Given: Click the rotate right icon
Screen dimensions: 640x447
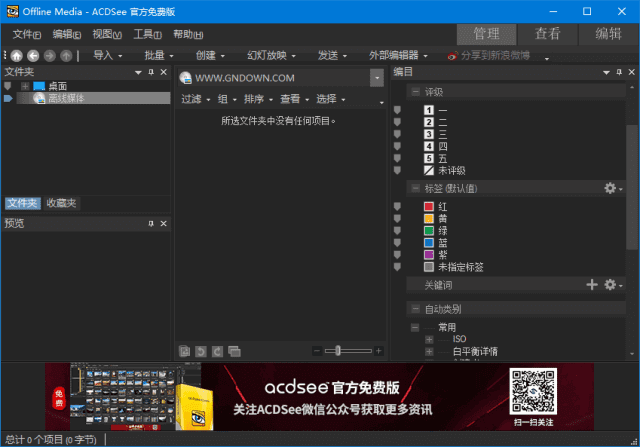Looking at the screenshot, I should [218, 351].
